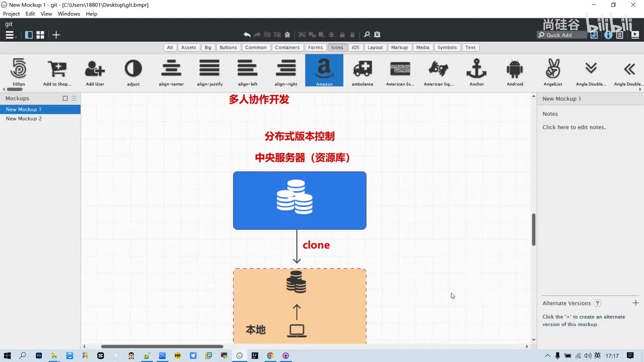Switch Mockups panel to list view
Viewport: 644px width, 362px height.
[74, 99]
